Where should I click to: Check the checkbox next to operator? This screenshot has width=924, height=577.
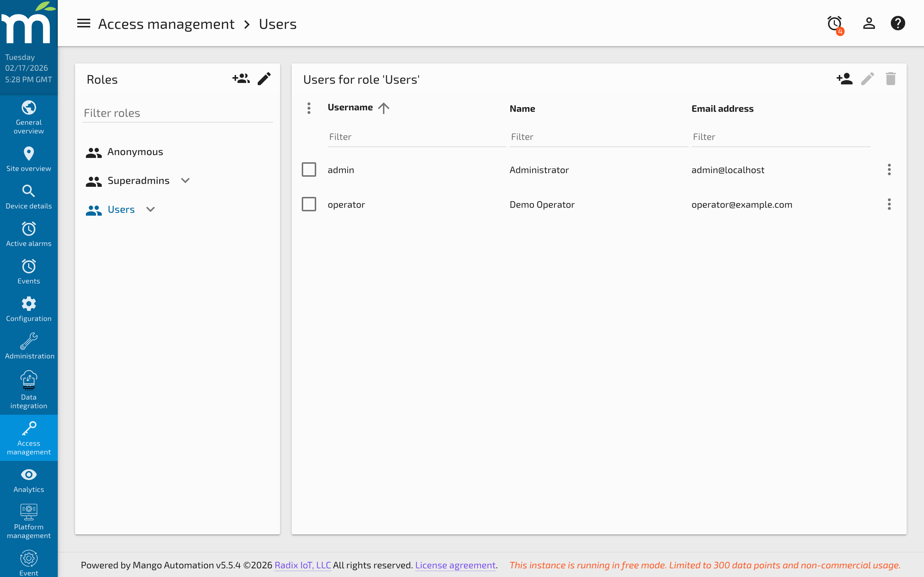(309, 204)
